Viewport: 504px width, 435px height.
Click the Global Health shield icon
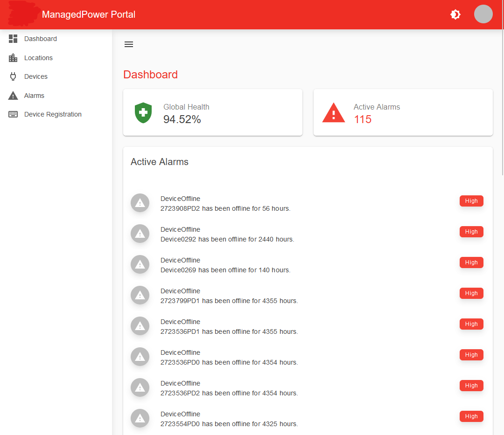click(143, 112)
